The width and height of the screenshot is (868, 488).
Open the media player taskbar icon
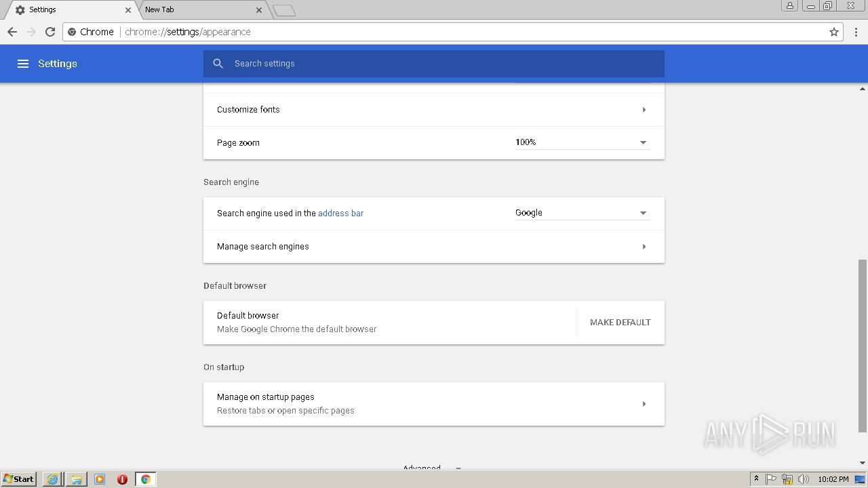point(100,479)
